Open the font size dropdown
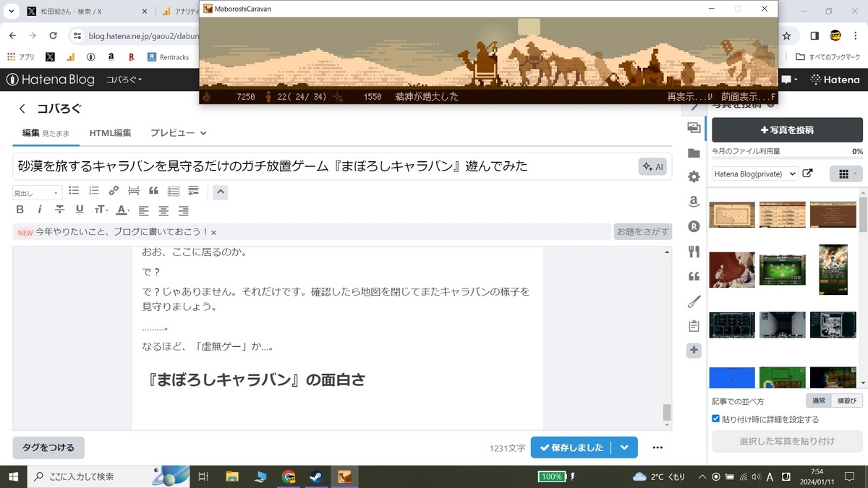 click(x=101, y=210)
